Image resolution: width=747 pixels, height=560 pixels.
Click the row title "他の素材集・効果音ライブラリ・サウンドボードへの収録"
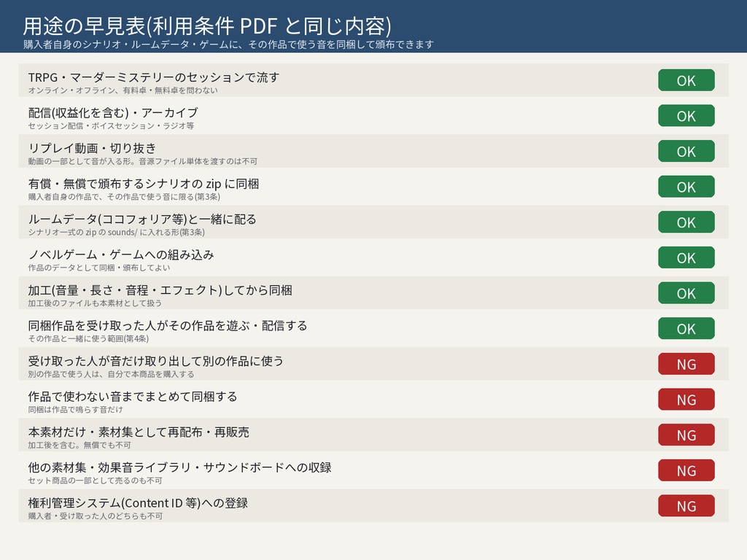(179, 467)
